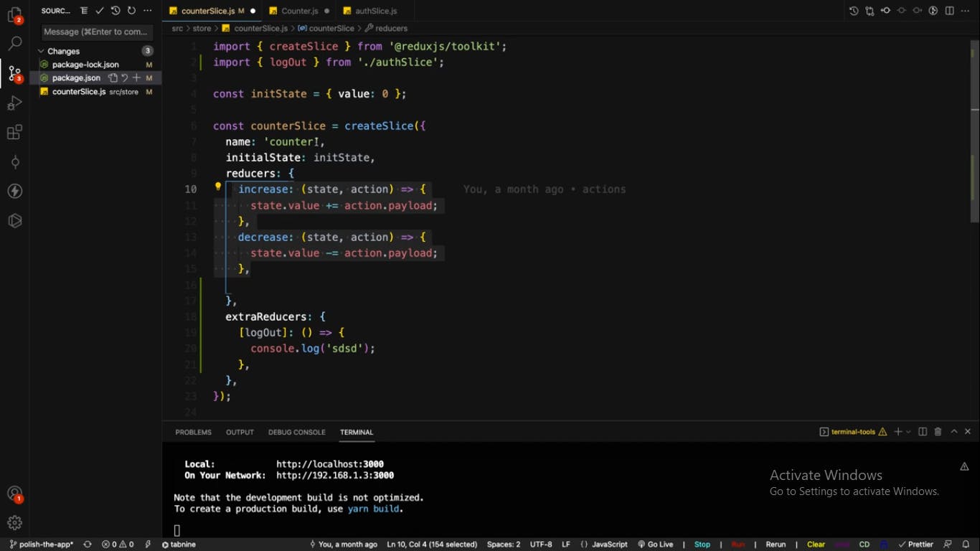Image resolution: width=980 pixels, height=551 pixels.
Task: Open the Manage gear icon
Action: click(14, 522)
